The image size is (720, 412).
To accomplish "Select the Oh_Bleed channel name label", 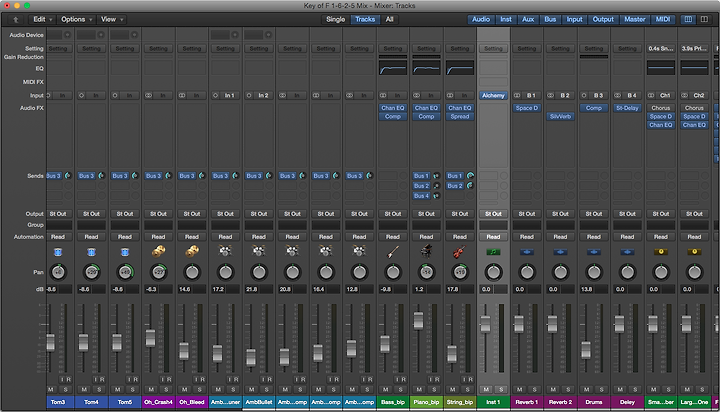I will point(192,402).
